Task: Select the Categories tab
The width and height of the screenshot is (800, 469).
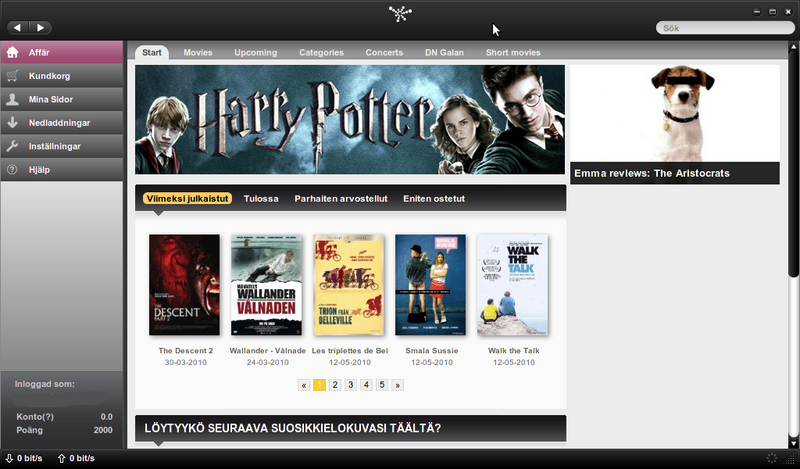Action: click(321, 52)
